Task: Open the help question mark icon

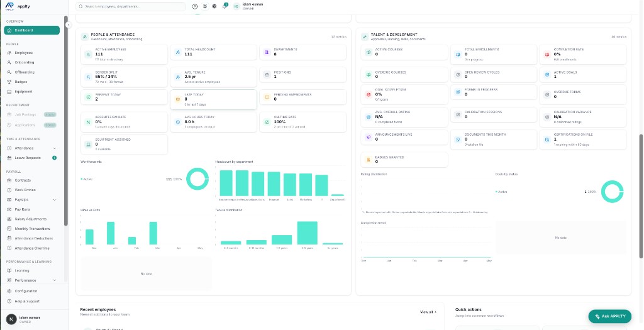Action: pos(195,6)
